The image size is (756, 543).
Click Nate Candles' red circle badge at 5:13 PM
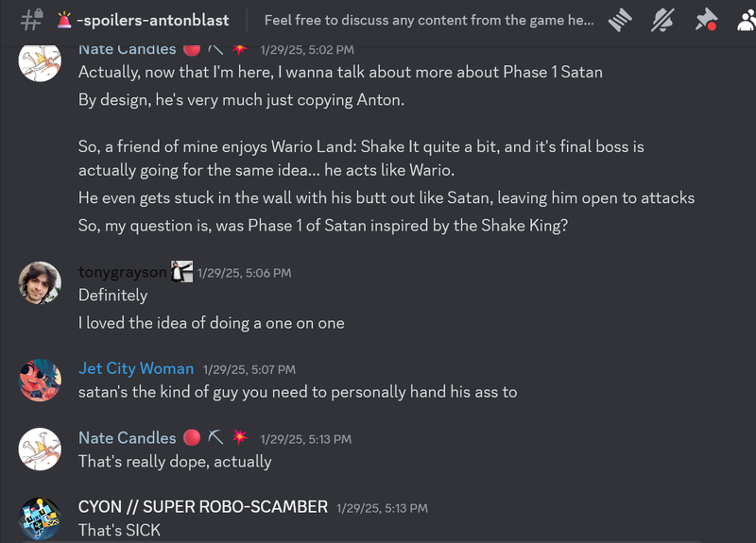(192, 437)
